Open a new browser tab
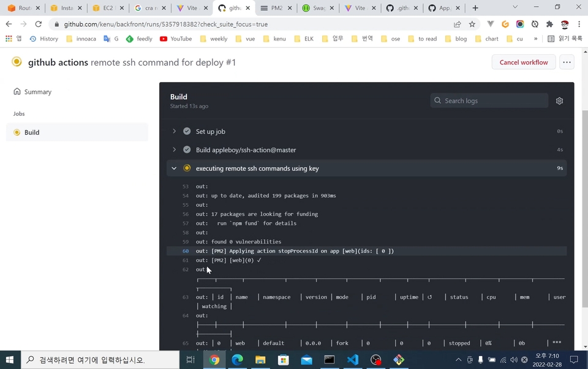588x369 pixels. tap(475, 8)
